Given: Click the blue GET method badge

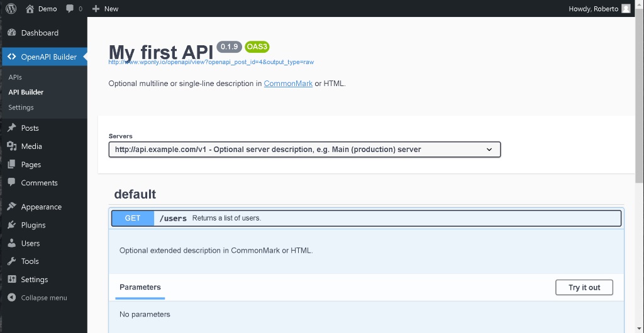Looking at the screenshot, I should (x=133, y=218).
